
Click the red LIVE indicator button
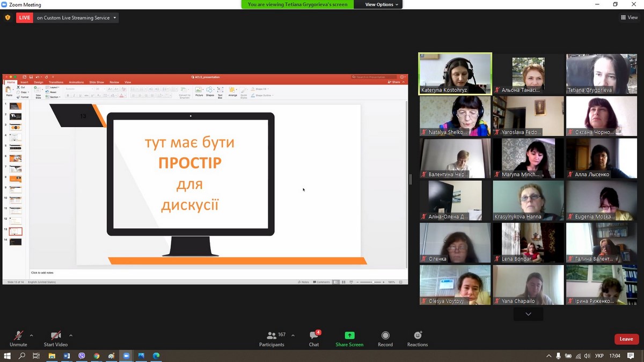tap(25, 18)
